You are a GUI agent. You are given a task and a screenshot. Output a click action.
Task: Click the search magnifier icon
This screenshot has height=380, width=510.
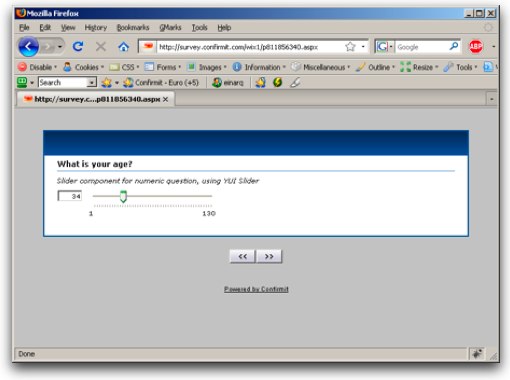[454, 46]
